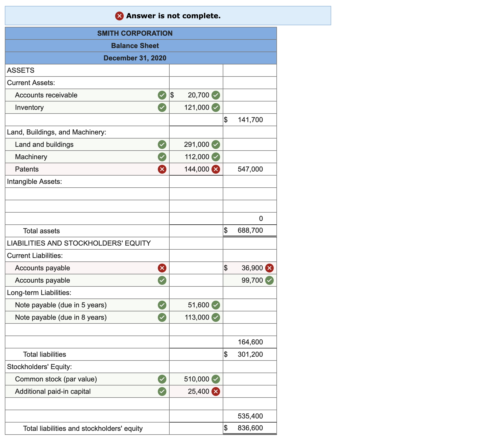504x437 pixels.
Task: Click green check next to Common stock label
Action: [162, 379]
